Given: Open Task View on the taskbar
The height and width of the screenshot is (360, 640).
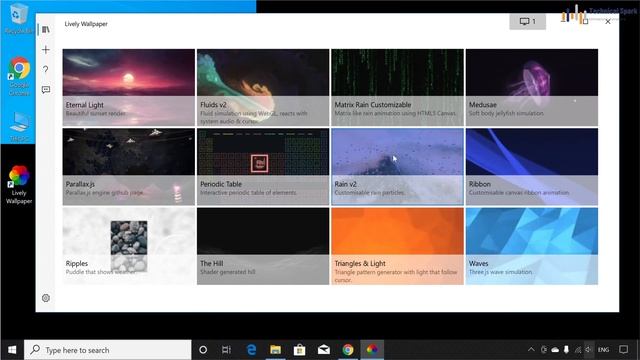Looking at the screenshot, I should pyautogui.click(x=226, y=350).
